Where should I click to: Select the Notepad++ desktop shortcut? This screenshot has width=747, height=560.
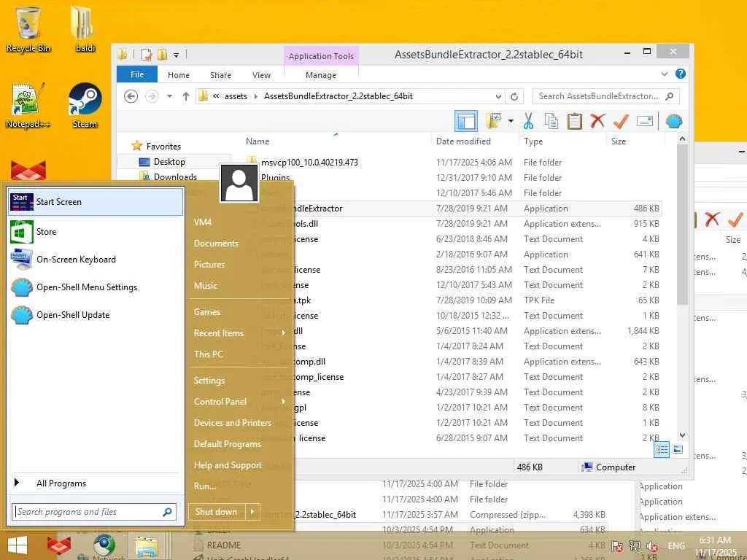[27, 105]
